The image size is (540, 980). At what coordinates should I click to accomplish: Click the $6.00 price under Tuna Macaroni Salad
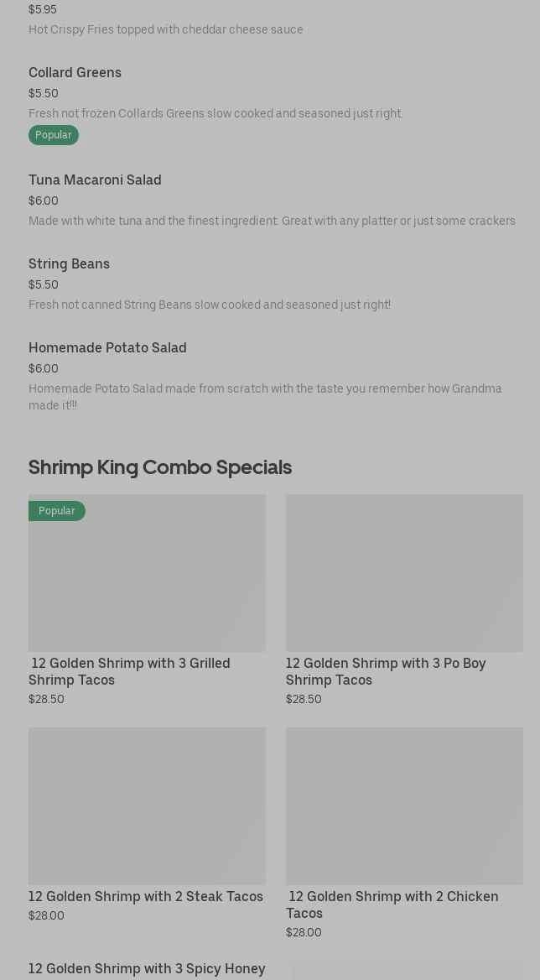(44, 201)
